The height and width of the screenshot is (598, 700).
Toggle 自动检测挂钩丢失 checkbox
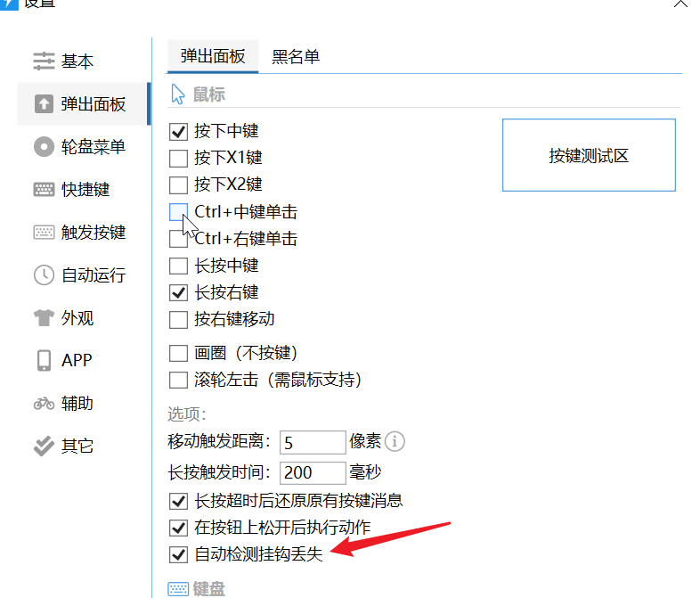(x=179, y=554)
